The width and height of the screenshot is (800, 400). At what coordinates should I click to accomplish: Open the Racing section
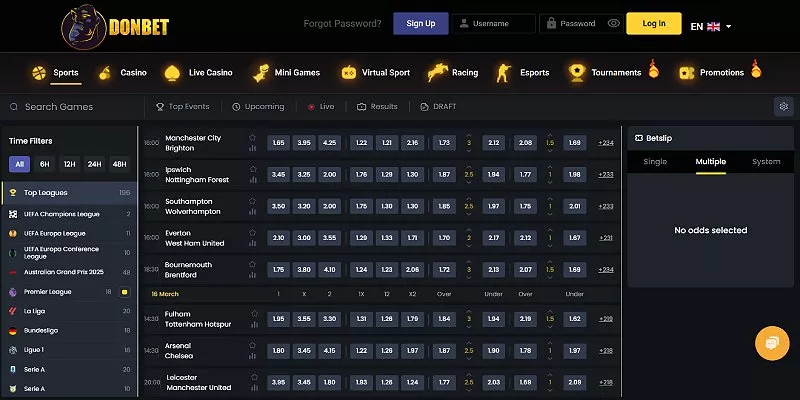pyautogui.click(x=453, y=73)
